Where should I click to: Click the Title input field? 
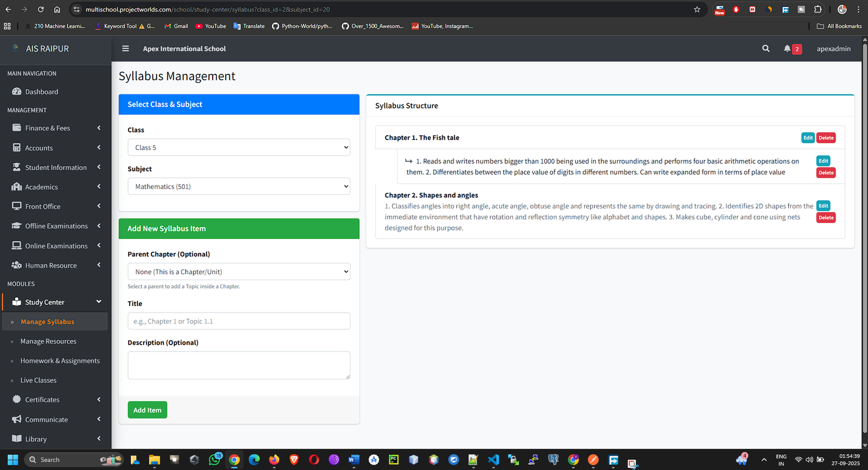(x=239, y=321)
